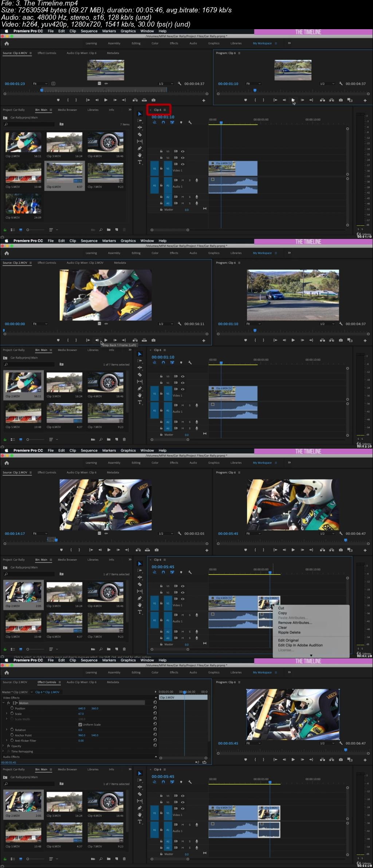Image resolution: width=373 pixels, height=868 pixels.
Task: Select the Hand tool in the second frame
Action: coord(140,395)
